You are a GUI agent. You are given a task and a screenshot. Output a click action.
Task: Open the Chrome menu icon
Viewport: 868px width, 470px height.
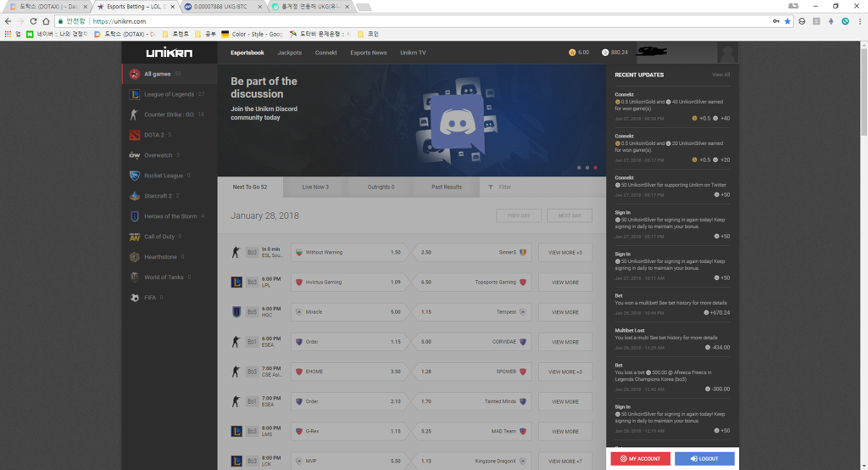click(860, 21)
